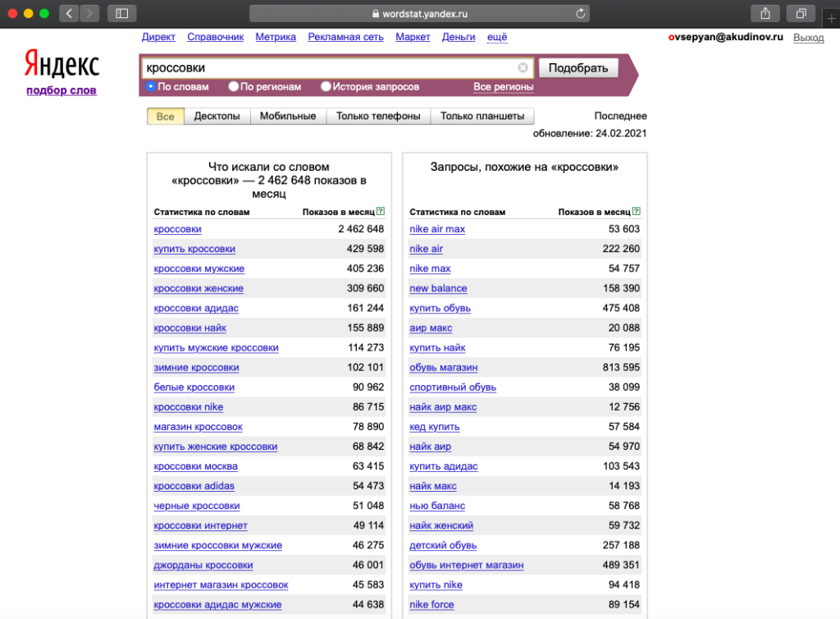The image size is (840, 619).
Task: Open help icon beside right 'Показов в месяц'
Action: pos(636,211)
